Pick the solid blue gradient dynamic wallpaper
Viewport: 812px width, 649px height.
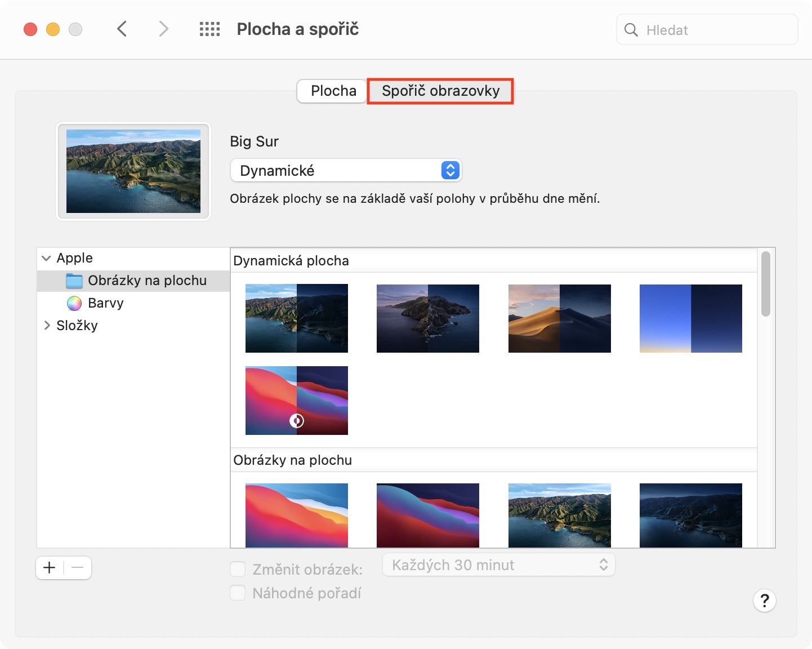click(x=690, y=319)
